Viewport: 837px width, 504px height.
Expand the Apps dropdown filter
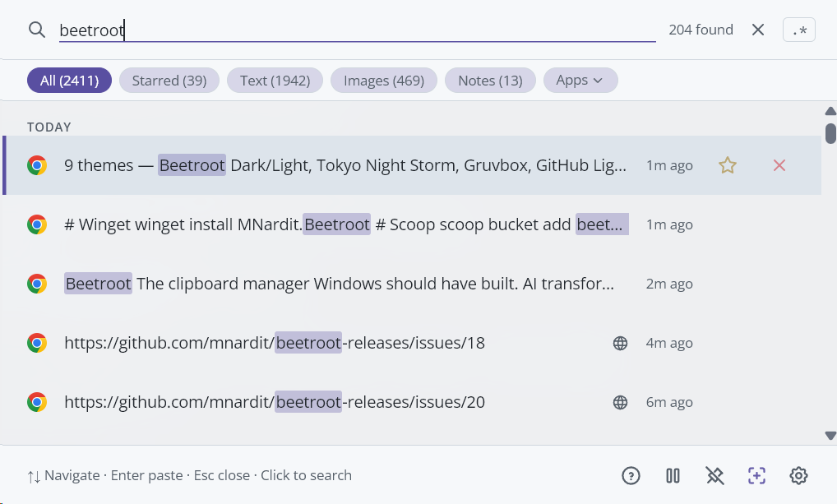[580, 81]
